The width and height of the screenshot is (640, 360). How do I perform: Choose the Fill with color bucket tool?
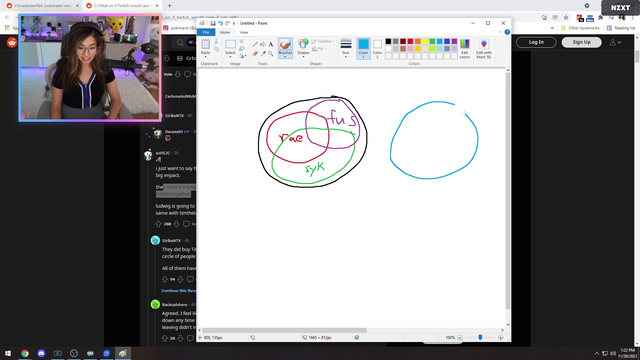click(x=263, y=44)
